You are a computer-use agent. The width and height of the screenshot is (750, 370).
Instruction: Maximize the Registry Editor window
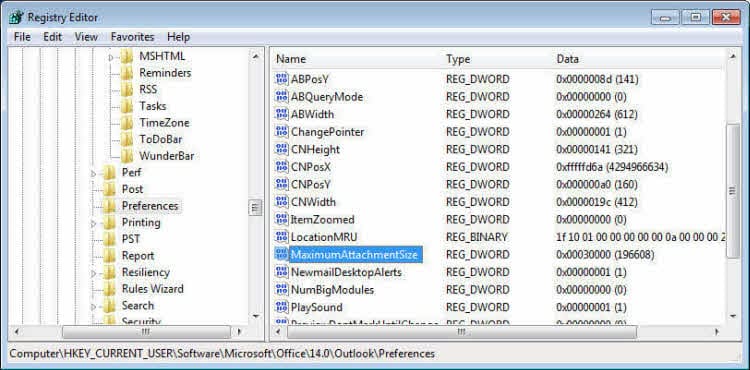click(695, 18)
